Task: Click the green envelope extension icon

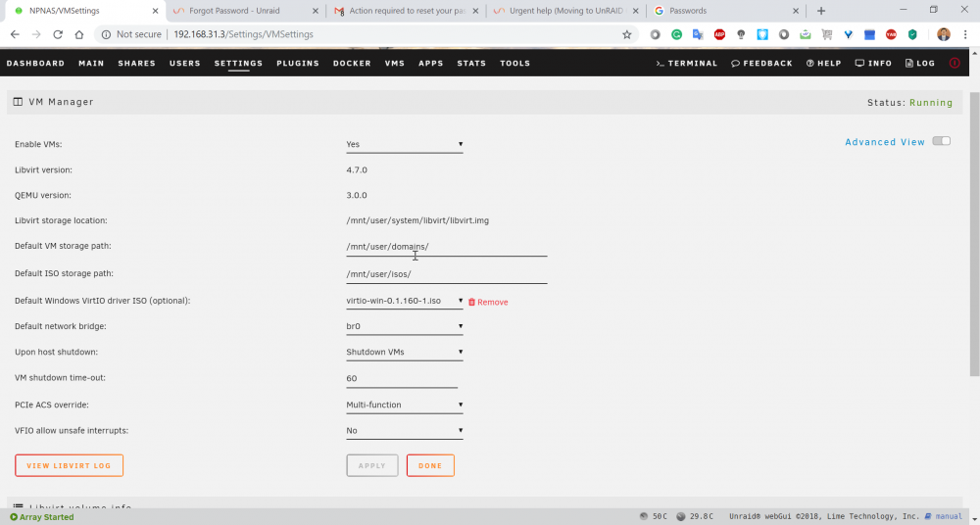Action: 805,35
